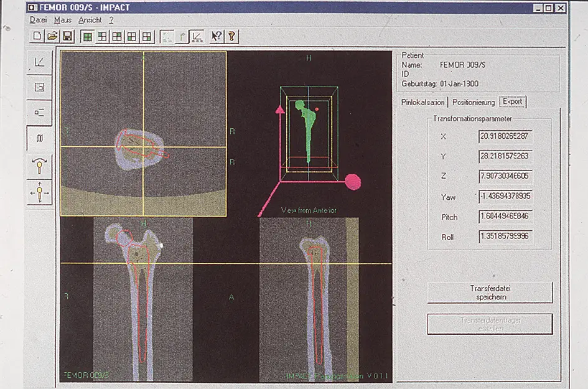This screenshot has width=588, height=389.
Task: Open help with the question mark icon
Action: tap(231, 36)
